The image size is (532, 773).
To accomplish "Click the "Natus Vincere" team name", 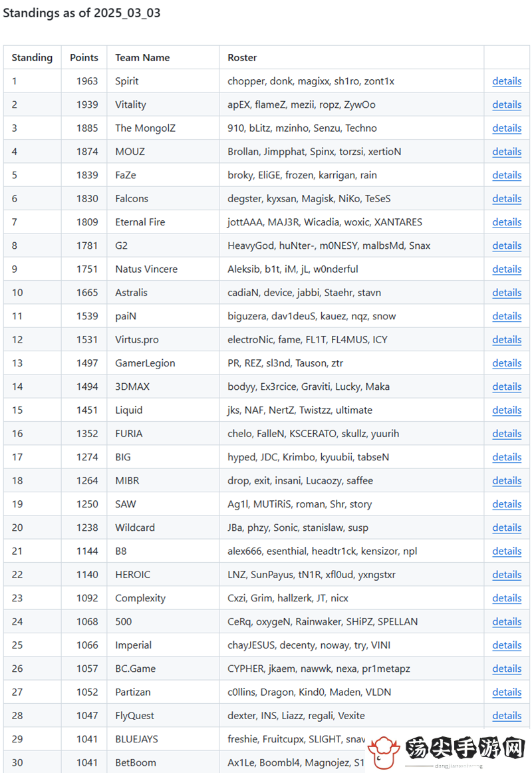I will click(146, 269).
